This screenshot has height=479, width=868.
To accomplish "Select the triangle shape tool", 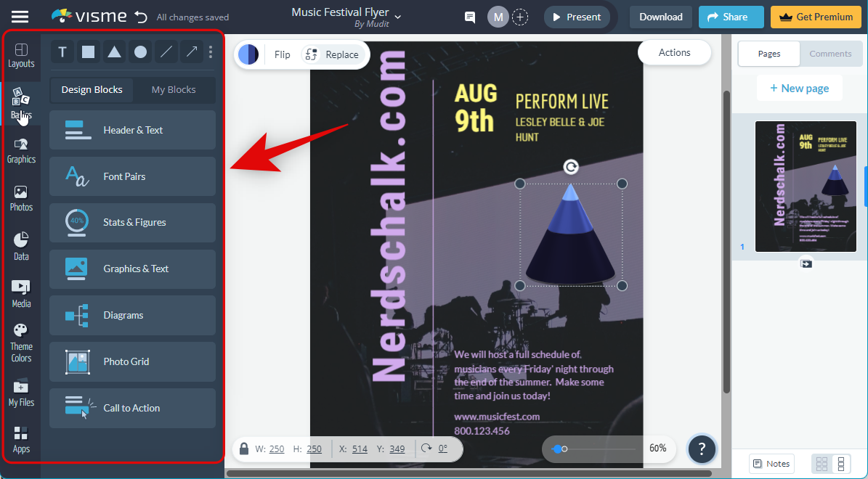I will click(x=114, y=52).
